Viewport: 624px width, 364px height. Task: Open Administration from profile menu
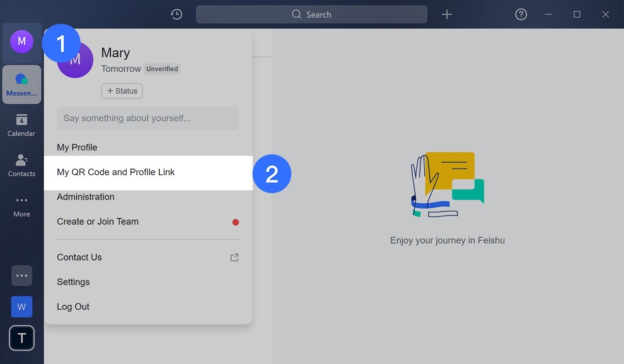tap(85, 197)
